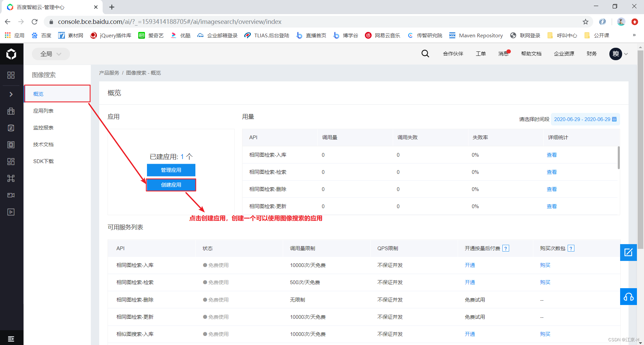644x345 pixels.
Task: Open the 应用 apps bookmark shortcut
Action: (x=14, y=35)
